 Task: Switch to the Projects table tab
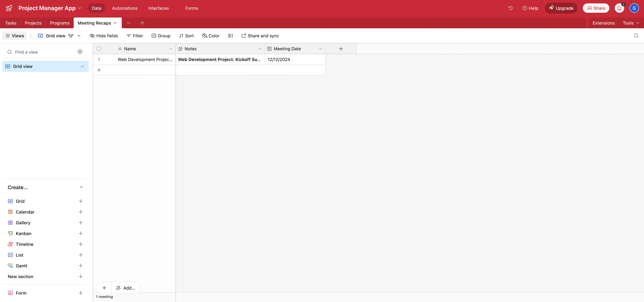33,23
